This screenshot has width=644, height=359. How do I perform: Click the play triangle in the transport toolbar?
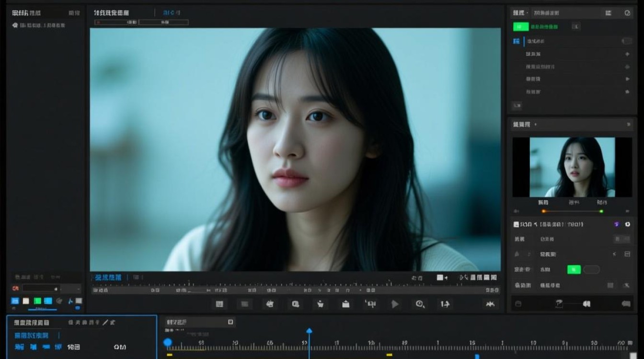[x=395, y=304]
